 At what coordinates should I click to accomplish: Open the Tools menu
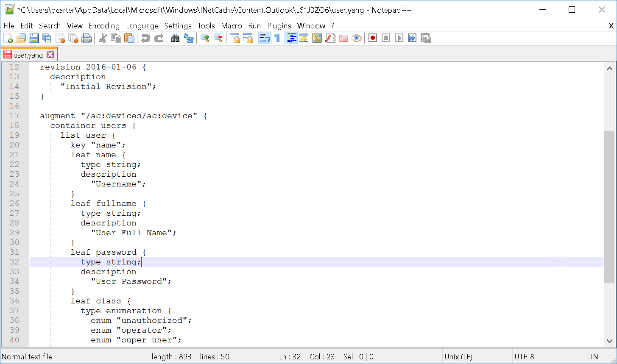tap(207, 26)
